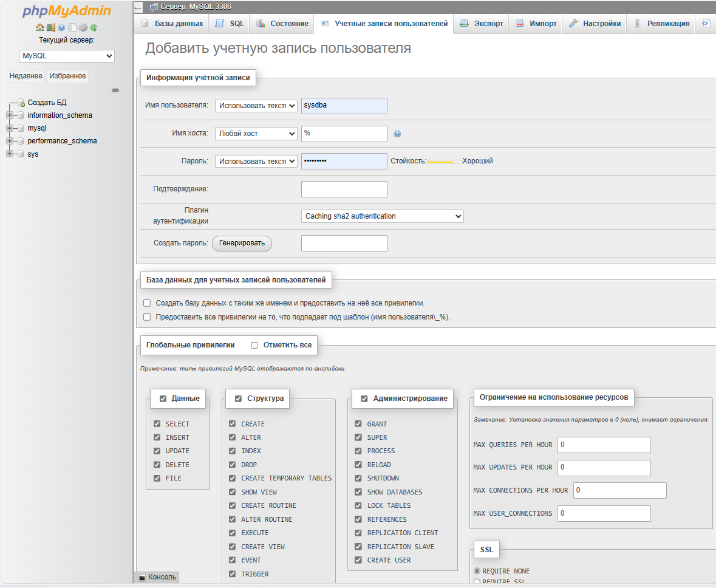Screen dimensions: 716x588
Task: Open the blue question-mark documentation icon in sidebar
Action: point(61,27)
